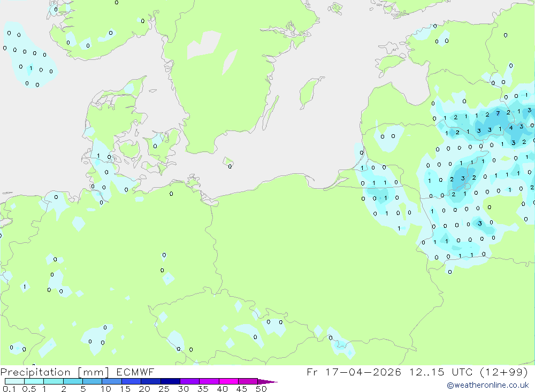The width and height of the screenshot is (535, 392).
Task: Click the legend label 10
Action: click(106, 389)
